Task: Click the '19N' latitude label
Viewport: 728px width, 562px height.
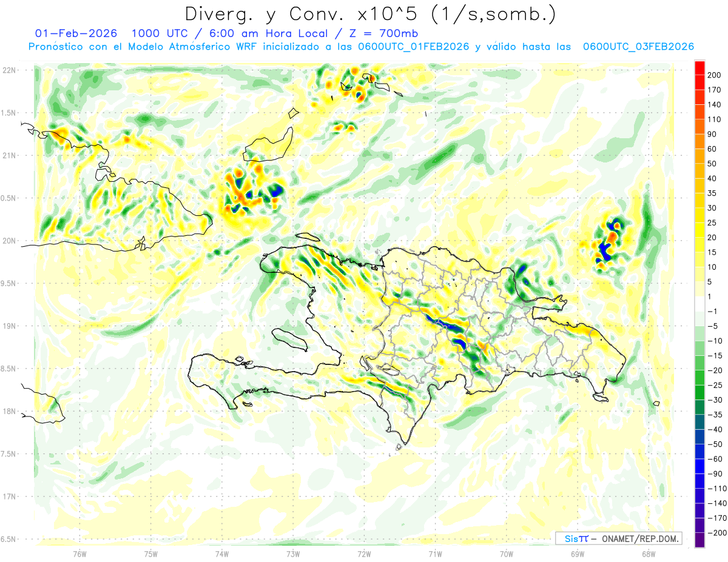Action: (9, 326)
